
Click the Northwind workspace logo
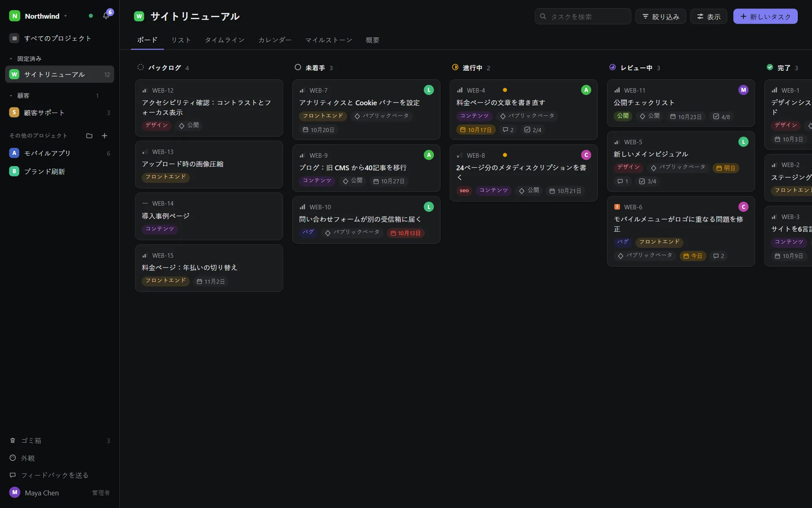tap(15, 16)
